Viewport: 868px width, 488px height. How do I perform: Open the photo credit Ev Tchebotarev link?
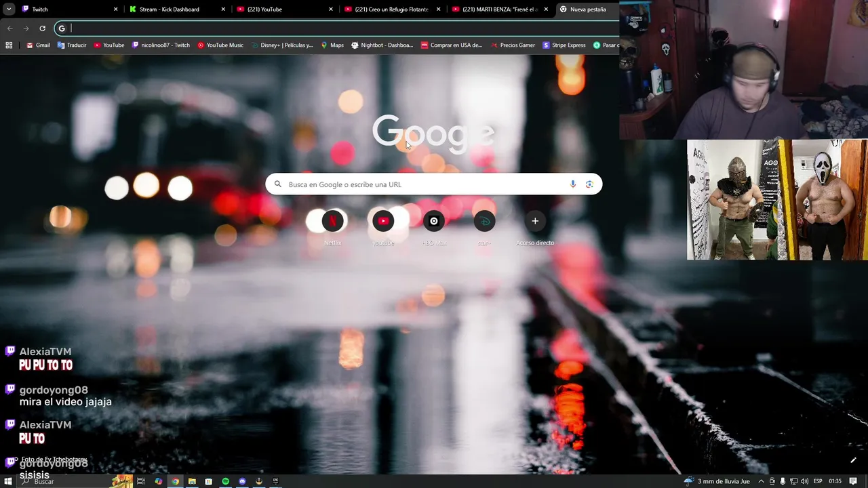point(54,460)
